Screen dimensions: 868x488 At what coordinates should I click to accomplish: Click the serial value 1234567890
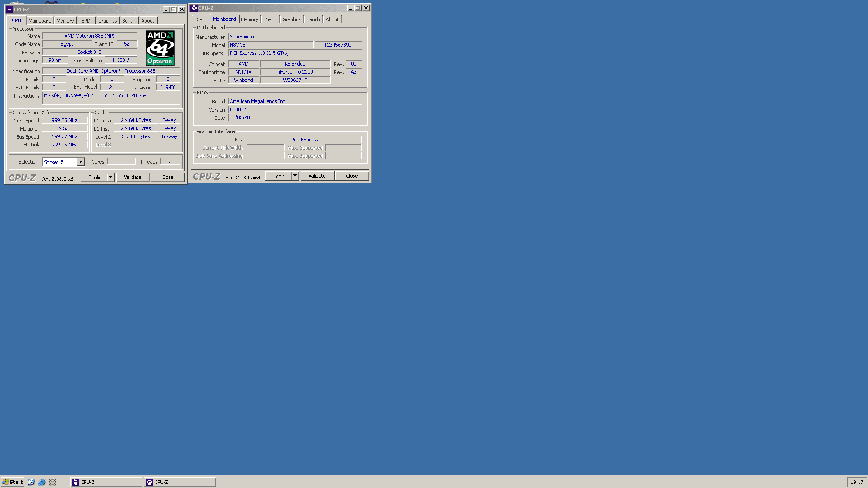pyautogui.click(x=338, y=45)
